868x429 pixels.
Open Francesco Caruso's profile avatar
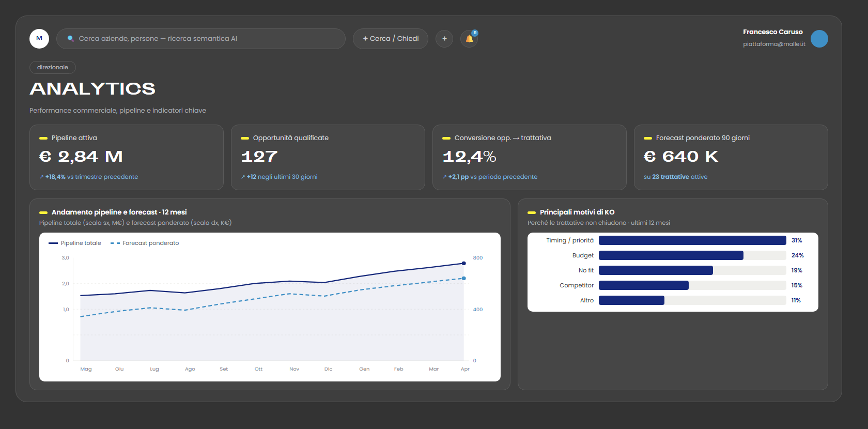[x=819, y=39]
